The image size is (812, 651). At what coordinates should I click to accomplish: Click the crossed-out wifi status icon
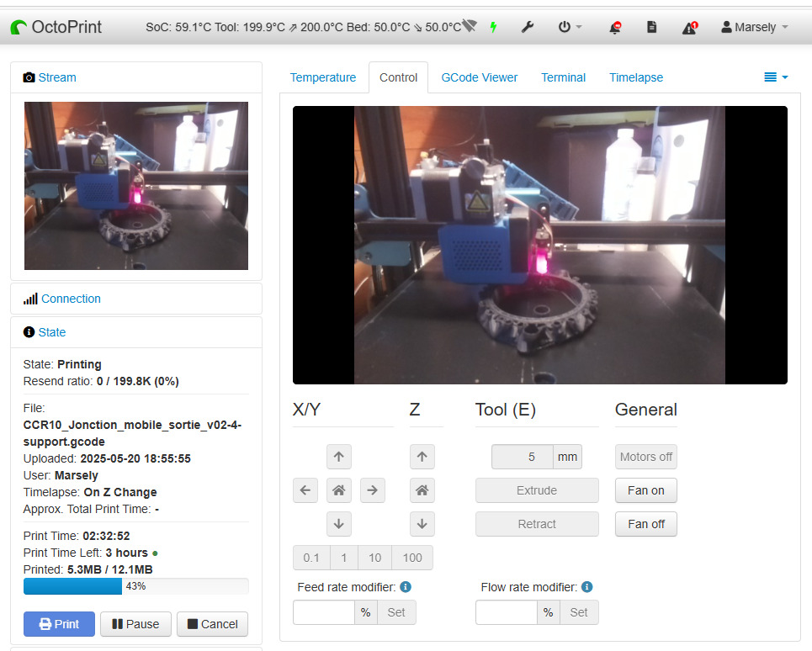pos(470,25)
